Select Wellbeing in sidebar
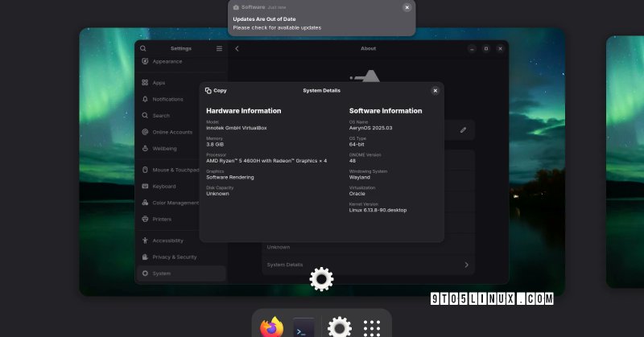 tap(181, 149)
